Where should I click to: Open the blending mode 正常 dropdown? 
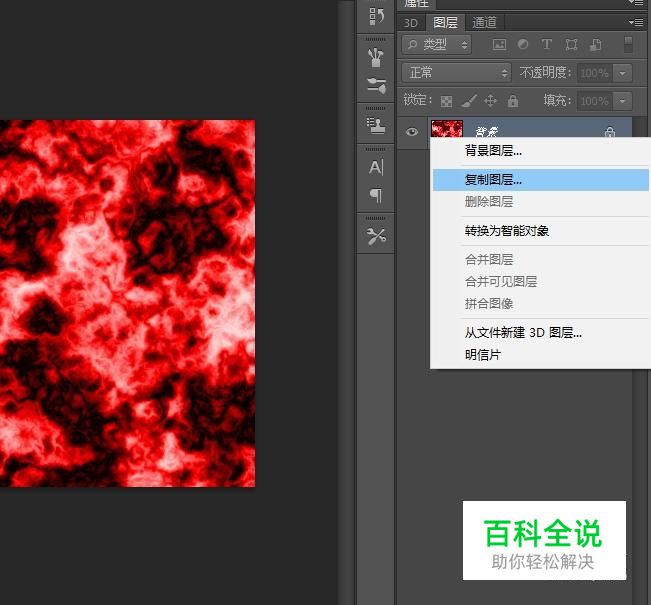(x=456, y=73)
